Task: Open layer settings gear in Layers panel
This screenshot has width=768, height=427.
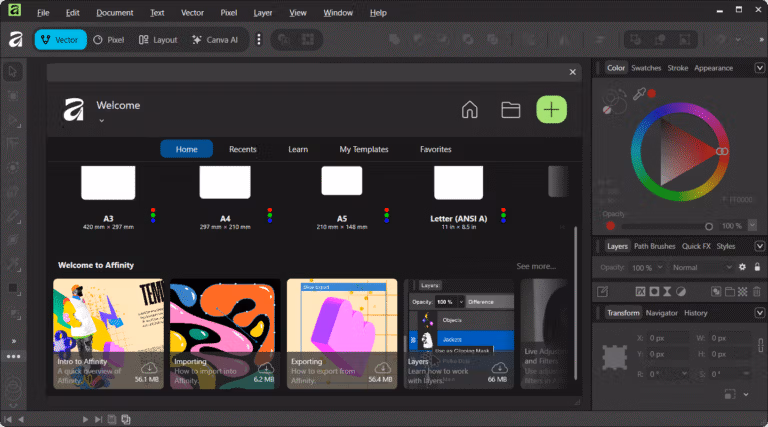Action: [743, 267]
